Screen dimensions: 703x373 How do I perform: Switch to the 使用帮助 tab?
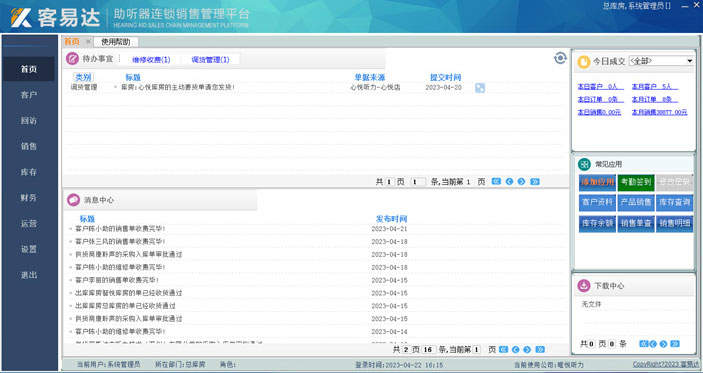tap(116, 42)
